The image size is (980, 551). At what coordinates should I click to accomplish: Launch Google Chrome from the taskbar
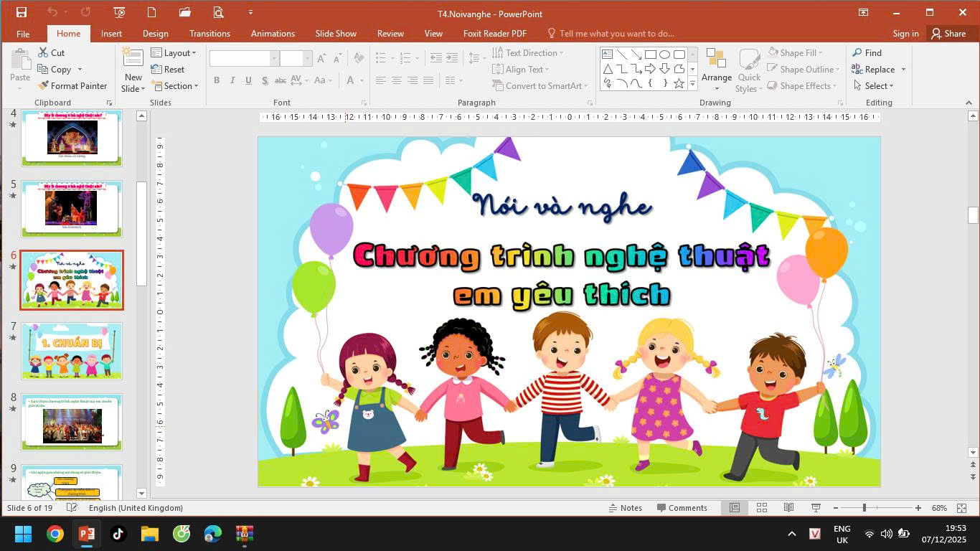click(x=55, y=534)
